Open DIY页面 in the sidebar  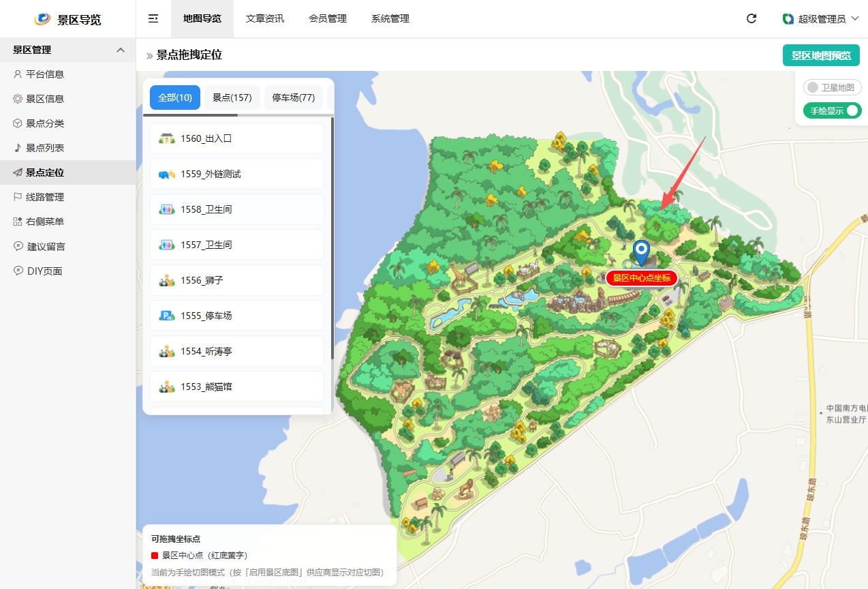pyautogui.click(x=68, y=271)
